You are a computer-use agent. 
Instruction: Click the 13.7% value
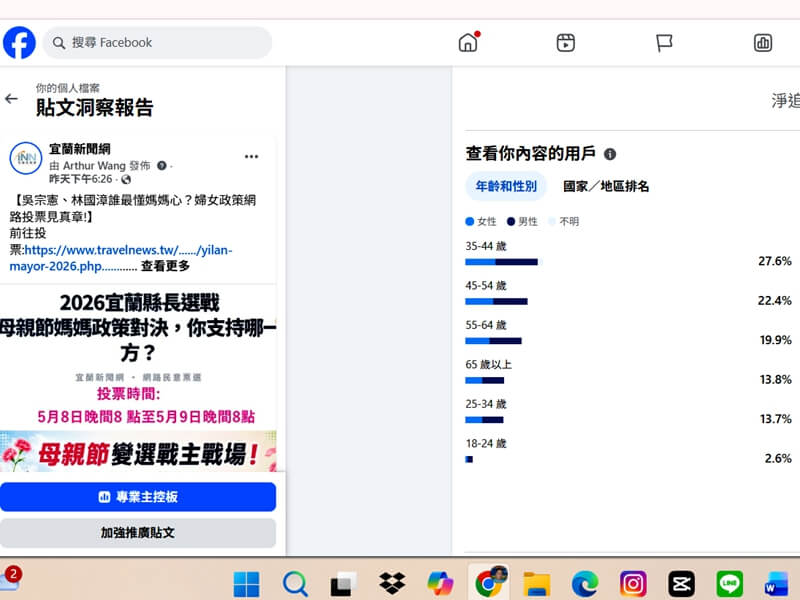click(x=776, y=419)
